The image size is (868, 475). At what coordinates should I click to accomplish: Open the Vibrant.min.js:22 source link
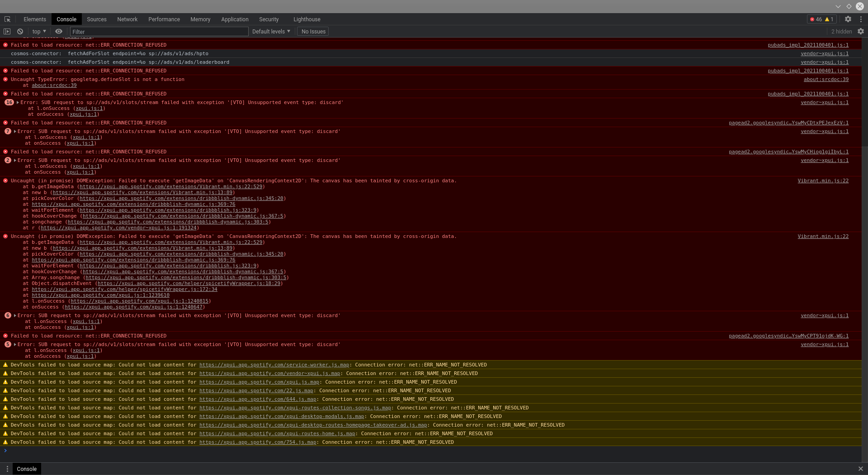824,180
